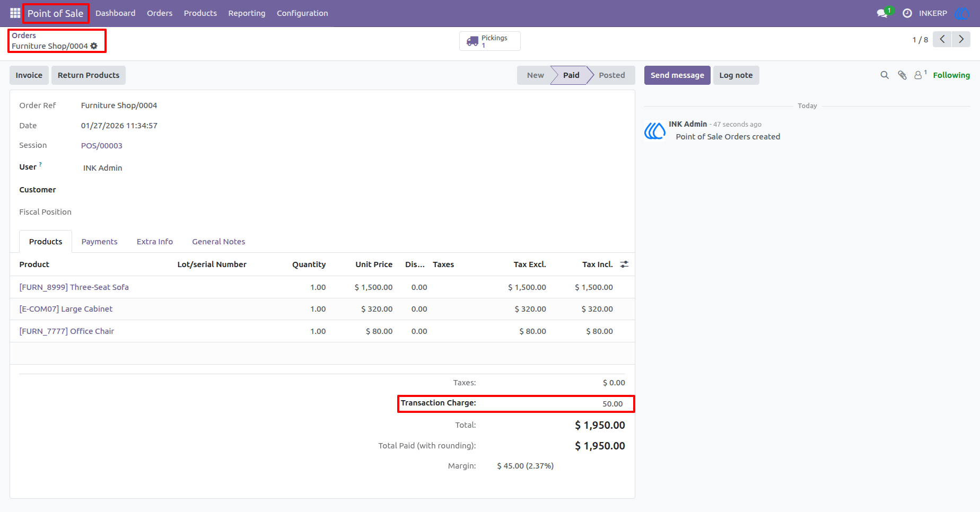Switch to the Extra Info tab
Image resolution: width=980 pixels, height=512 pixels.
tap(155, 242)
